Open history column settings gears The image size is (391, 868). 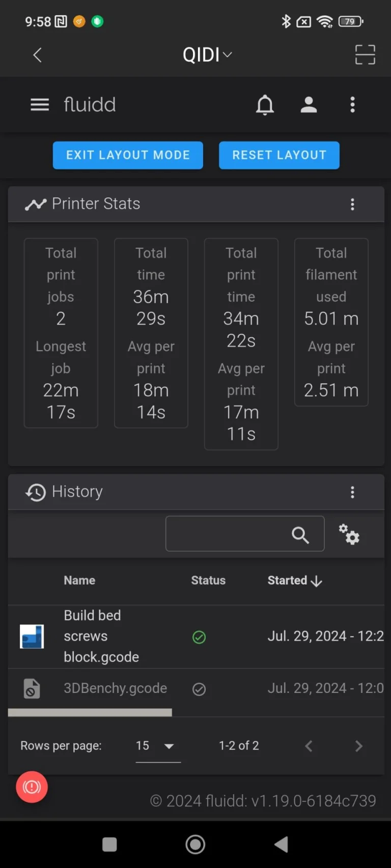click(349, 534)
